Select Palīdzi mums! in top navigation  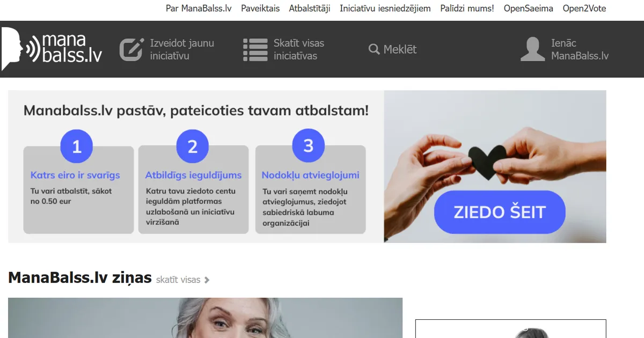[x=467, y=9]
